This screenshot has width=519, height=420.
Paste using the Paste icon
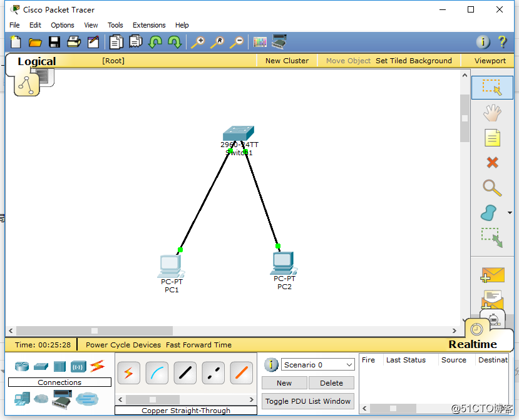[x=136, y=42]
